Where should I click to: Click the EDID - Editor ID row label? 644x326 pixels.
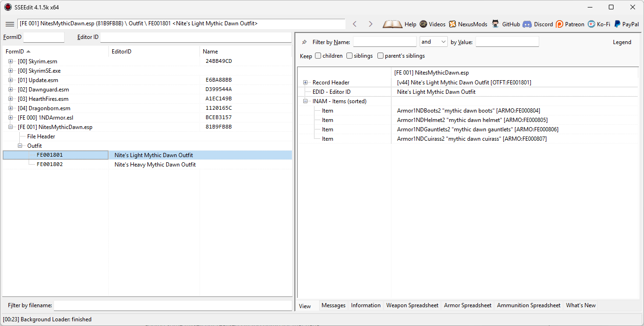pyautogui.click(x=331, y=92)
